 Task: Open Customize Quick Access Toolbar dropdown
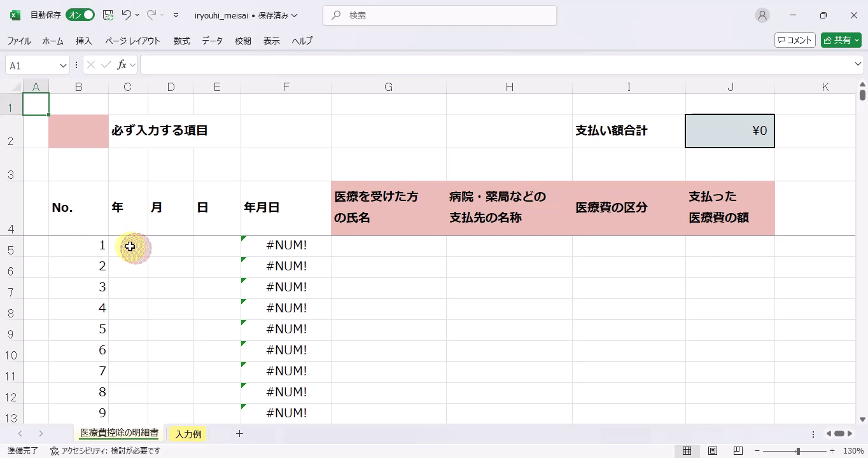176,15
